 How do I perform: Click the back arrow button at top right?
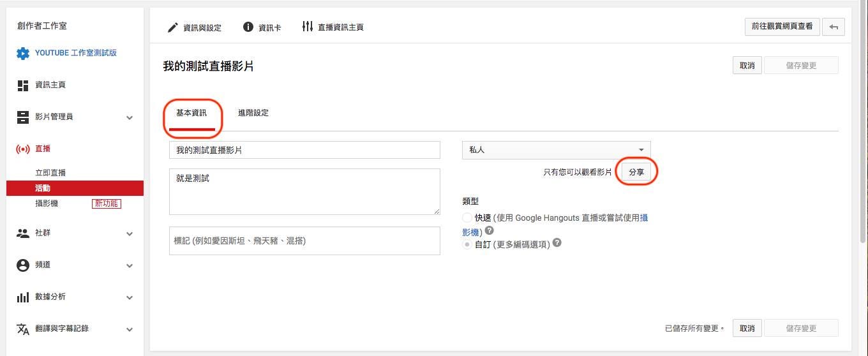click(x=834, y=27)
